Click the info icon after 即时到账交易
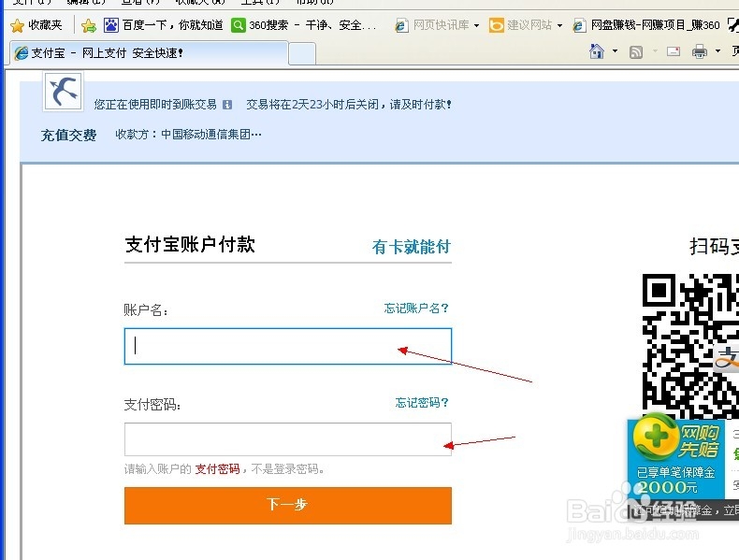The width and height of the screenshot is (739, 560). click(x=227, y=105)
